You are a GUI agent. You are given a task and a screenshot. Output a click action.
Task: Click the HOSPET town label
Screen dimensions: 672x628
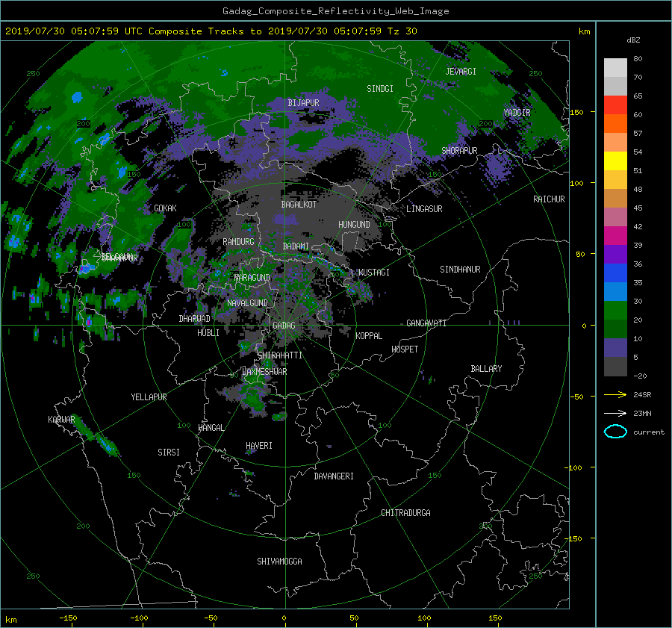tap(405, 349)
